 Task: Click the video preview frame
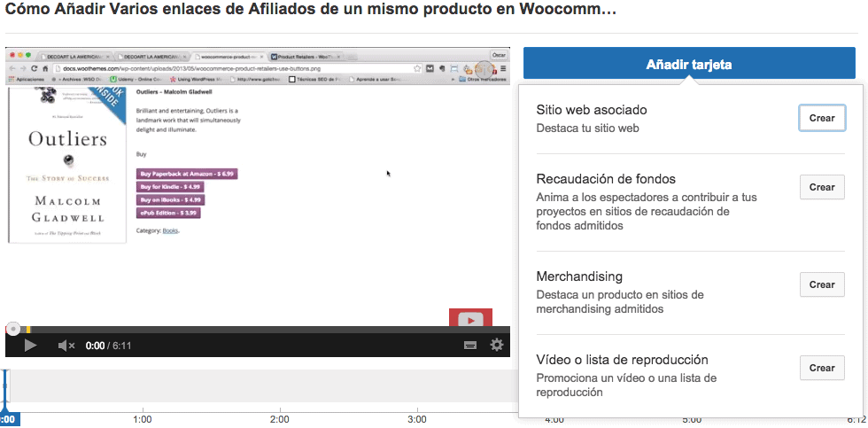click(x=258, y=185)
